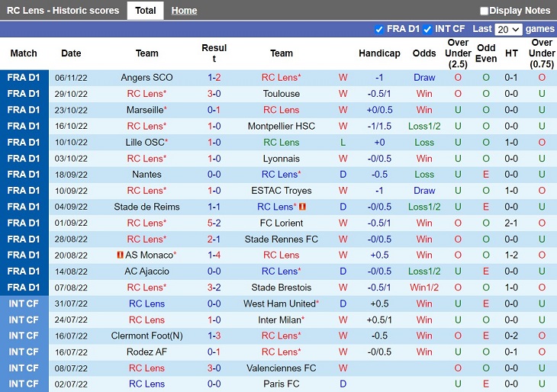Open the West Ham United team link
This screenshot has height=392, width=557.
pyautogui.click(x=281, y=304)
